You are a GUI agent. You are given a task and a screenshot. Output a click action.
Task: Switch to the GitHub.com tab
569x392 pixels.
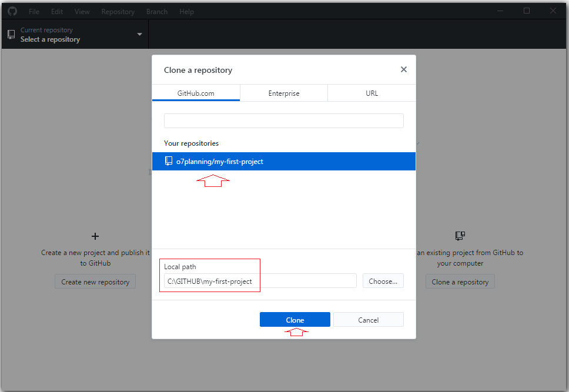[x=196, y=93]
